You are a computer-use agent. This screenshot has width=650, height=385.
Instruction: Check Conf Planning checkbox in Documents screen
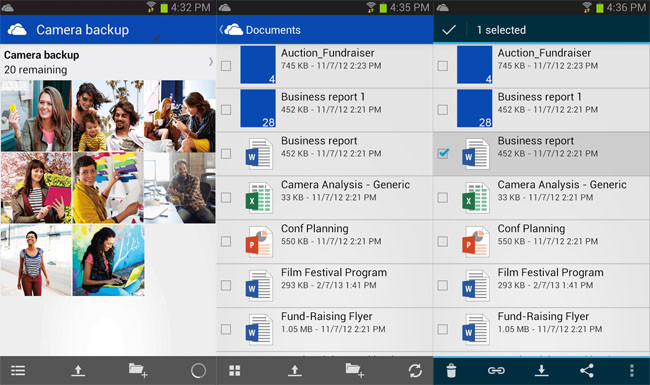[226, 242]
